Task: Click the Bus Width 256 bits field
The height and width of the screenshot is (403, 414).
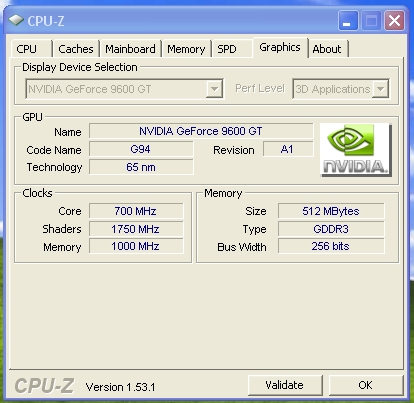Action: click(x=331, y=246)
